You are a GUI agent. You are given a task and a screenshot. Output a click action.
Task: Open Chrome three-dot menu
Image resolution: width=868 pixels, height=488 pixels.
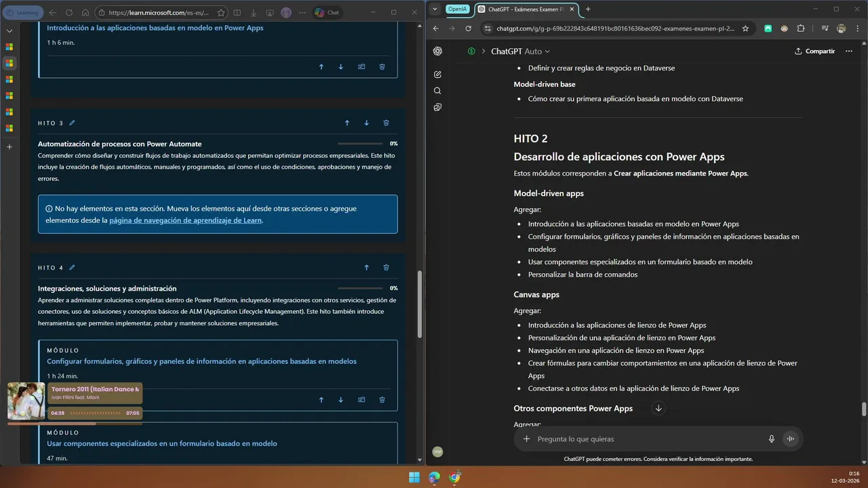tap(856, 28)
